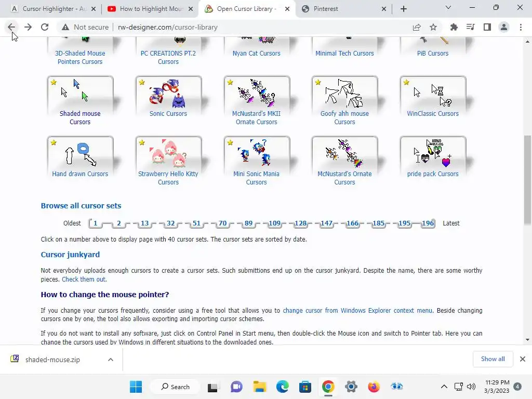The image size is (532, 399).
Task: Open File Explorer from the taskbar
Action: click(x=260, y=387)
